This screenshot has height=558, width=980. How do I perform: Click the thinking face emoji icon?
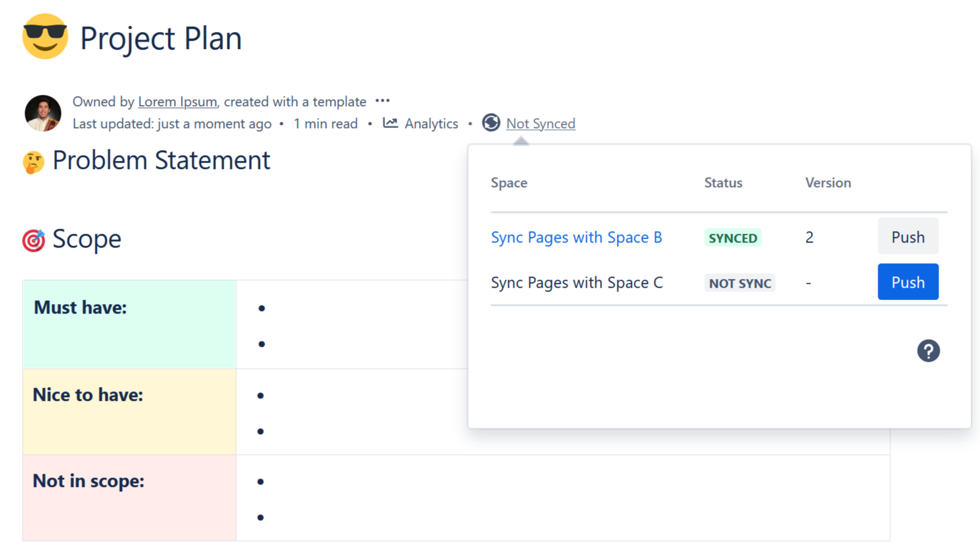[33, 162]
